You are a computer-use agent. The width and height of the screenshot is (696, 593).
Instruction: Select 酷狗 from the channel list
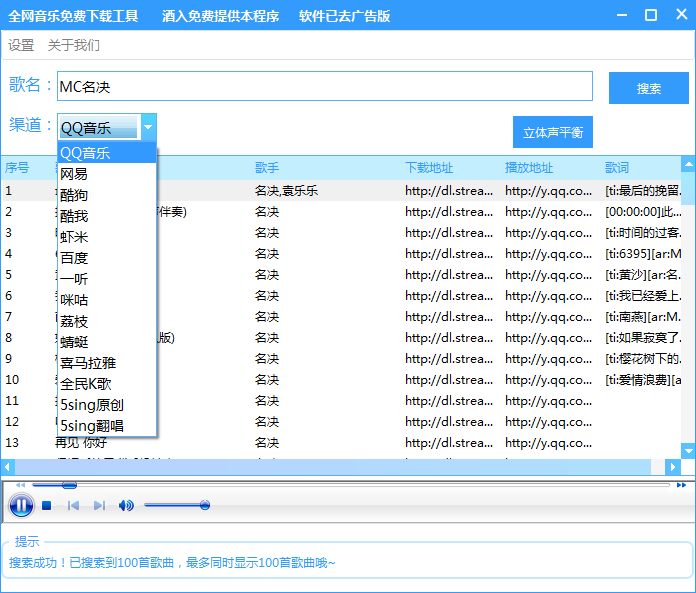point(107,195)
